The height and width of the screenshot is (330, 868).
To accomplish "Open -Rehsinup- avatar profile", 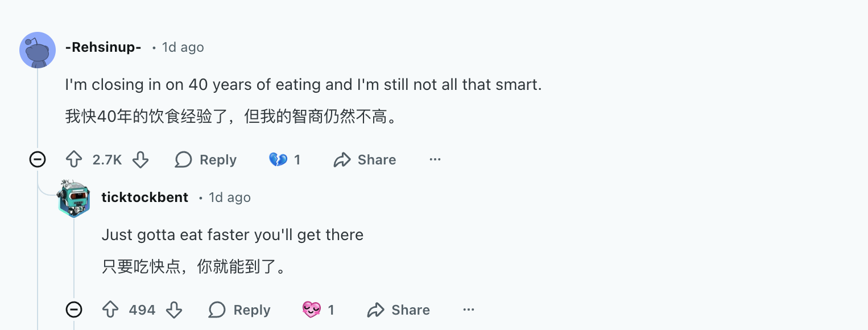I will point(38,50).
